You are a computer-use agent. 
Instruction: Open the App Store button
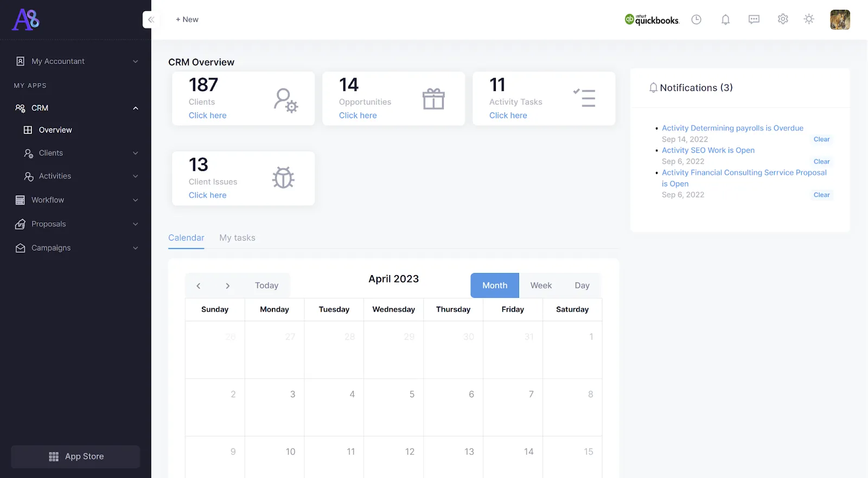75,457
